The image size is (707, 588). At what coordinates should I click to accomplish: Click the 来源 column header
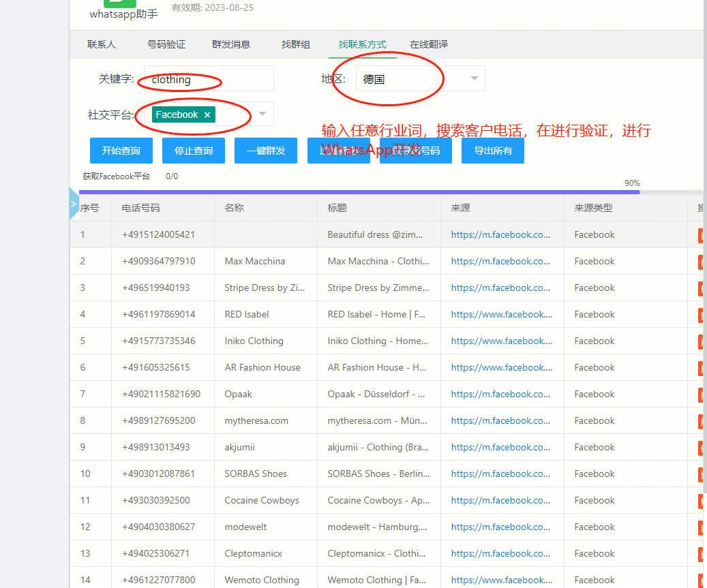tap(460, 208)
